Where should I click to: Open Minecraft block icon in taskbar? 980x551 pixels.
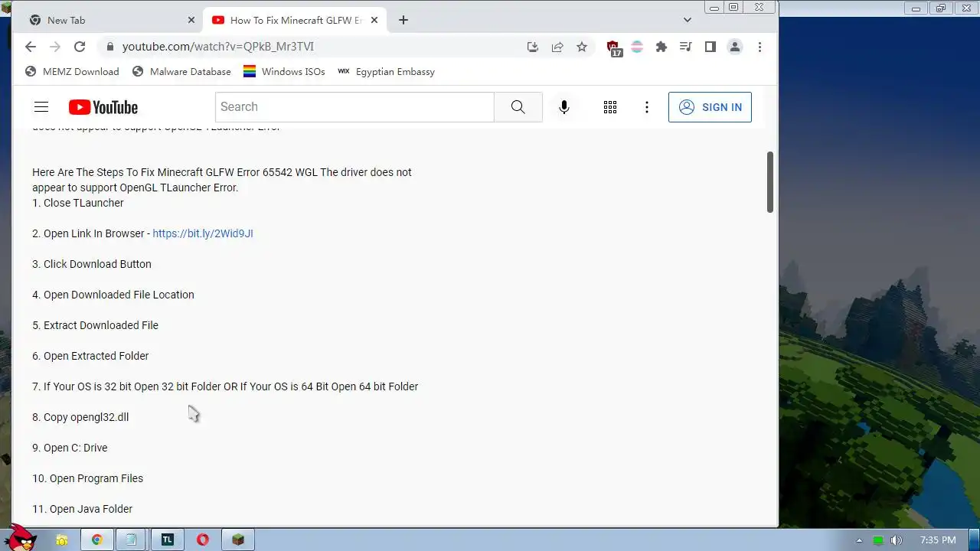click(238, 540)
